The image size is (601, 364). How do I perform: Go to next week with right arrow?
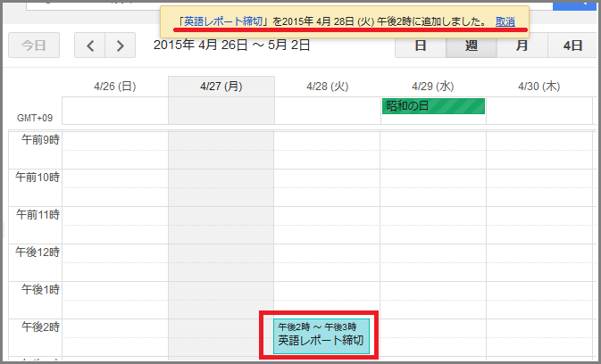pos(121,45)
